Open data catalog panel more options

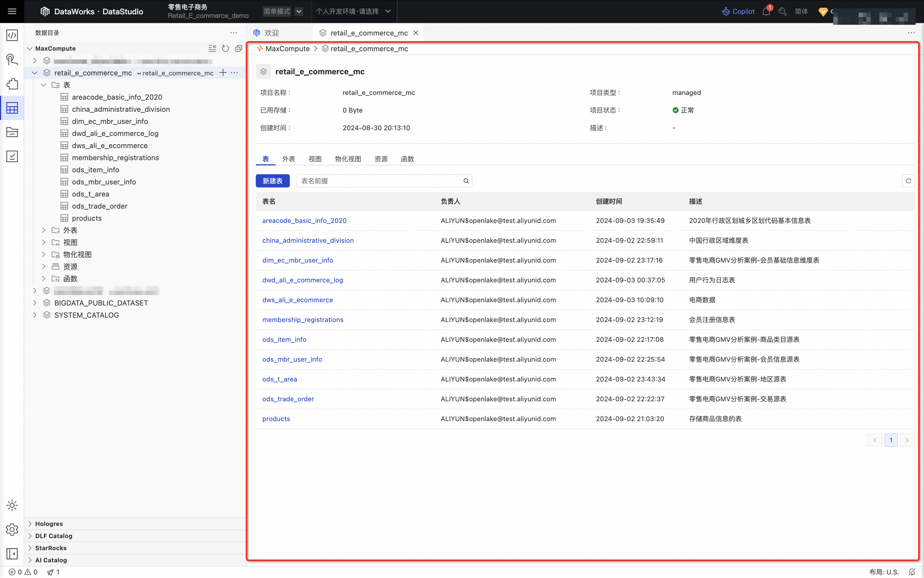[234, 33]
